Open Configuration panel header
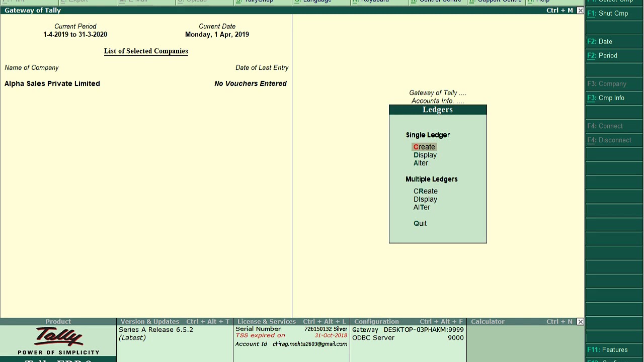The height and width of the screenshot is (362, 644). pos(408,322)
